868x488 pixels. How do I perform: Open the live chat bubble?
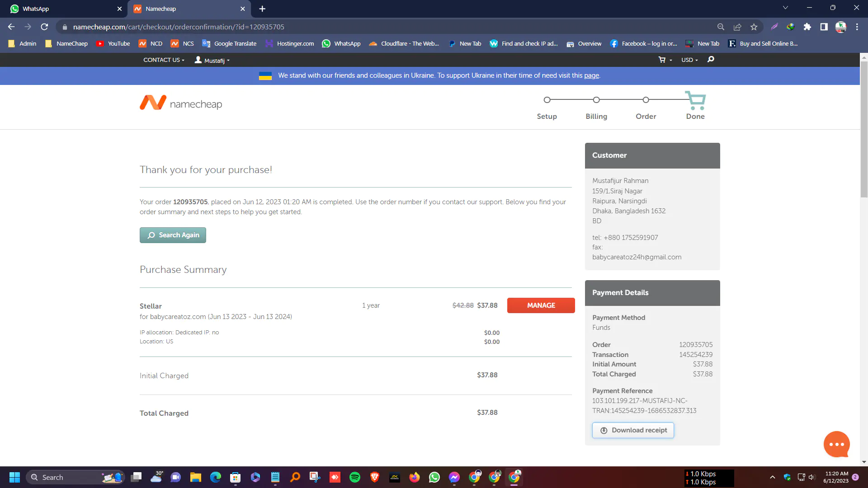click(x=836, y=444)
